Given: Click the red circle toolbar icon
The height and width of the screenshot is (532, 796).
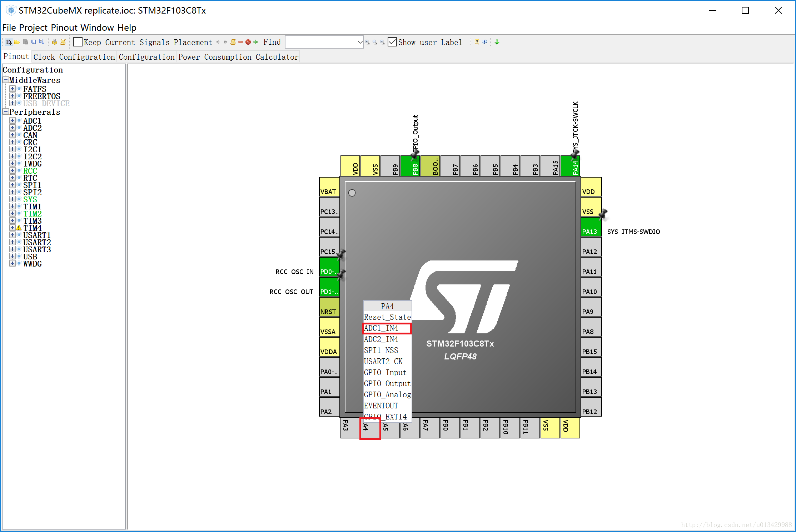Looking at the screenshot, I should tap(248, 42).
